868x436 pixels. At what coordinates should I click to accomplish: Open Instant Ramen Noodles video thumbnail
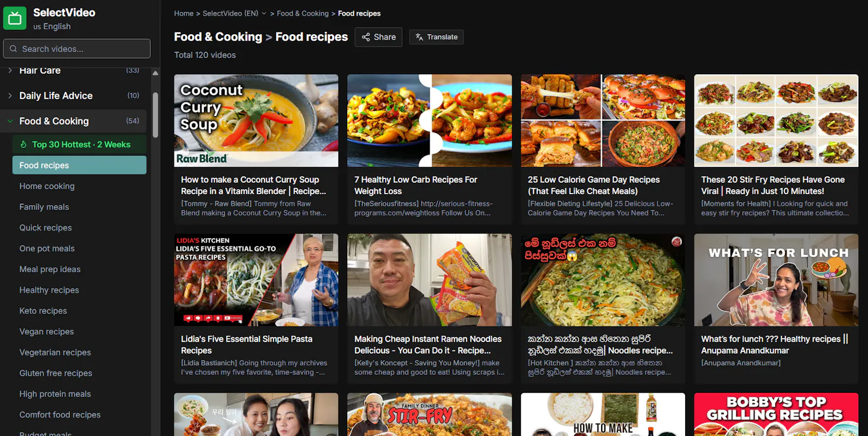click(430, 280)
